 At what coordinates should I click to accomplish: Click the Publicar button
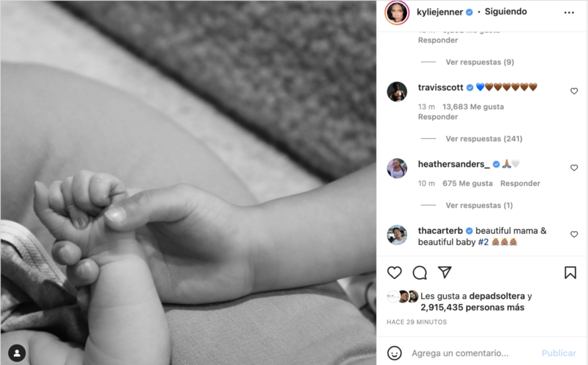click(559, 353)
